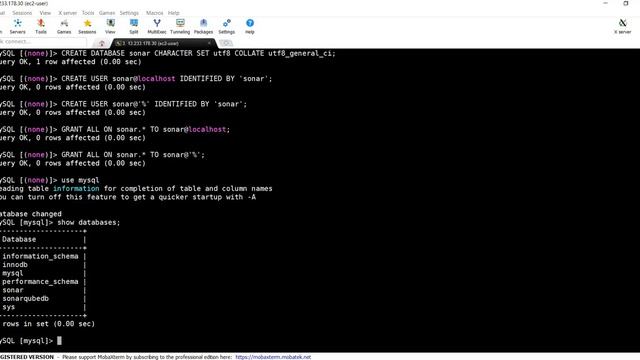Screen dimensions: 640x360
Task: Click the View toolbar icon
Action: pyautogui.click(x=110, y=26)
